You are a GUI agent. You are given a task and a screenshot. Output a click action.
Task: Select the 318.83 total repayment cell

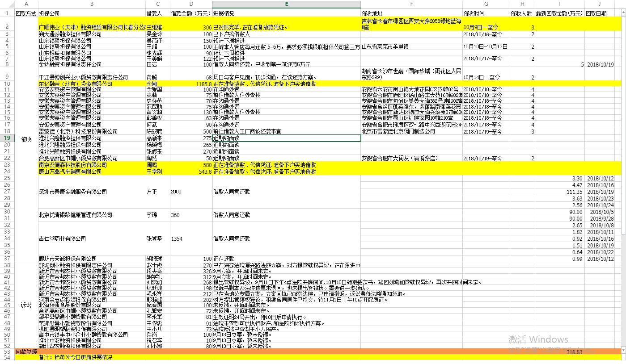574,352
